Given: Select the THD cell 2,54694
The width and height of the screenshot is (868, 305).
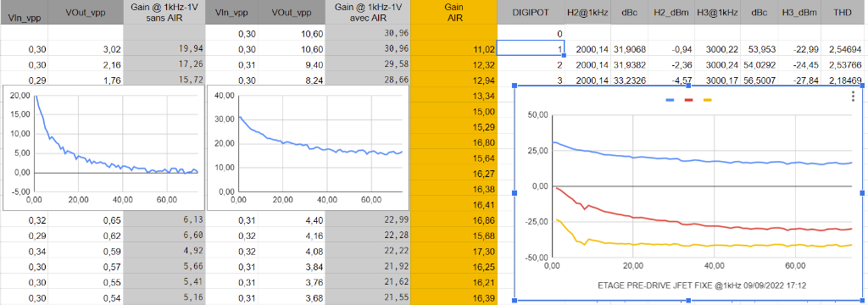Looking at the screenshot, I should click(844, 48).
